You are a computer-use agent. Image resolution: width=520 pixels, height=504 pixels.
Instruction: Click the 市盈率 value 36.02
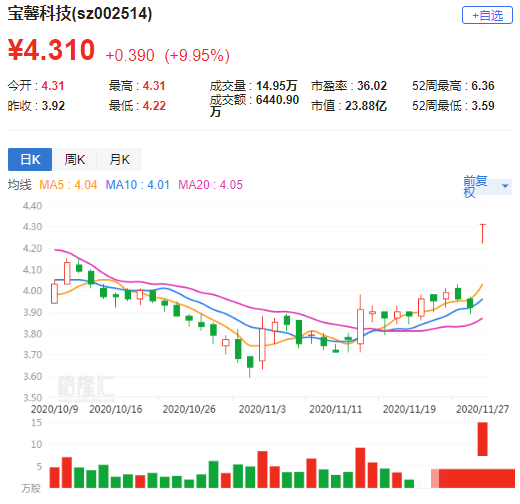[x=372, y=86]
